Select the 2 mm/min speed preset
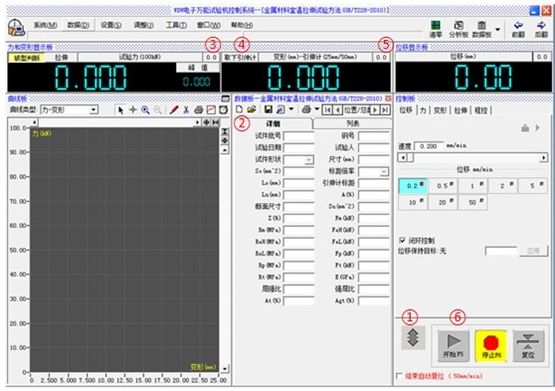 503,186
